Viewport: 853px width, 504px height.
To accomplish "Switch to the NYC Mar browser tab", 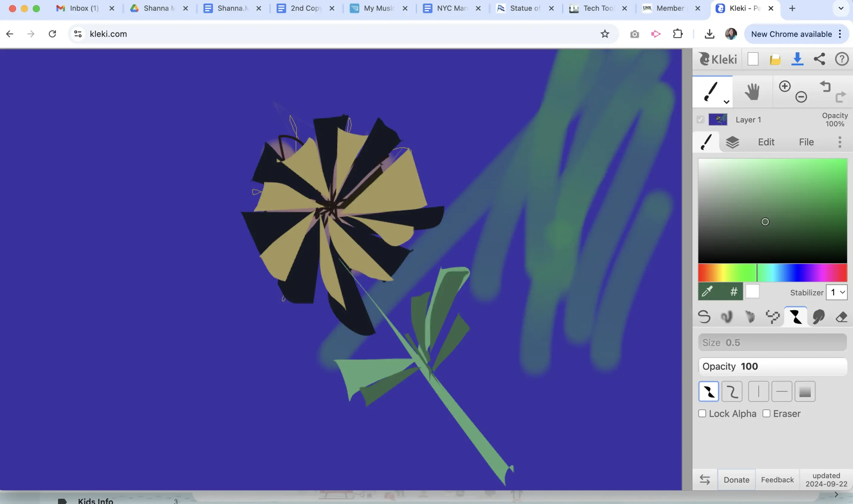I will coord(452,8).
